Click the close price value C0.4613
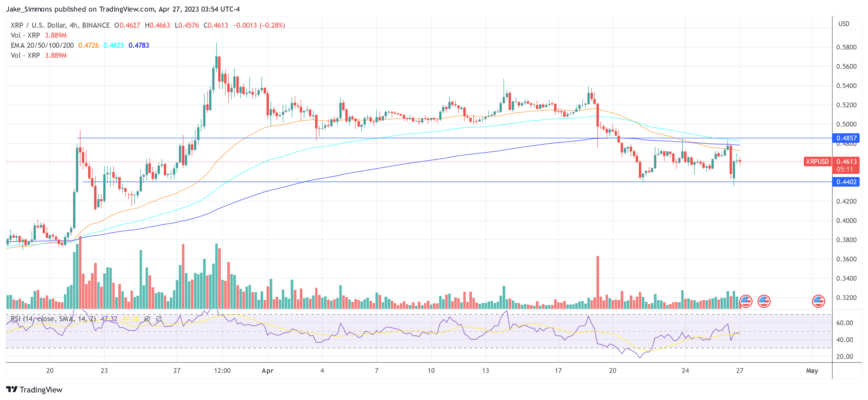This screenshot has height=400, width=868. click(216, 25)
